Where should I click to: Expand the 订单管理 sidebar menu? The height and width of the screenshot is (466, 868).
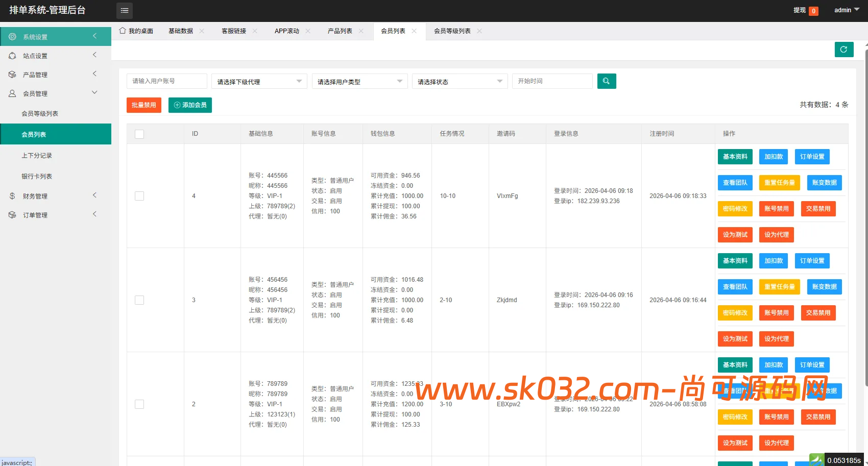pyautogui.click(x=56, y=215)
